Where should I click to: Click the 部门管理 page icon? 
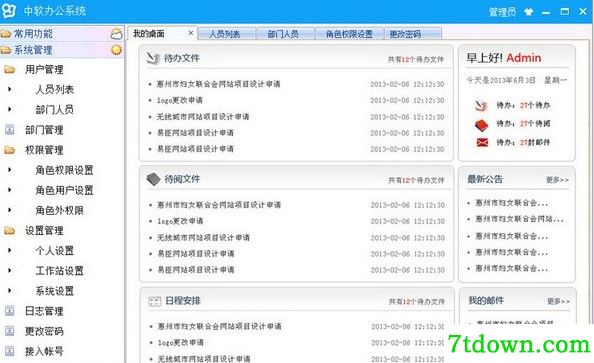(9, 130)
